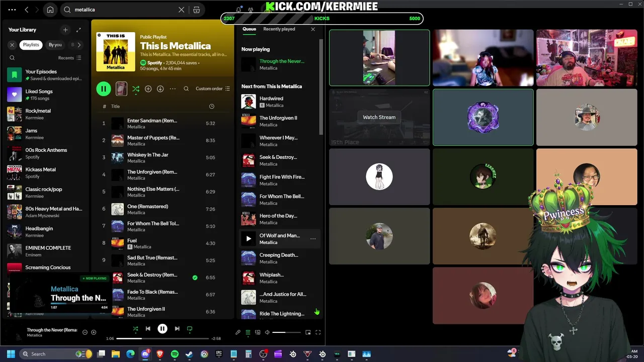
Task: Launch Epic Games from taskbar
Action: pos(219,354)
